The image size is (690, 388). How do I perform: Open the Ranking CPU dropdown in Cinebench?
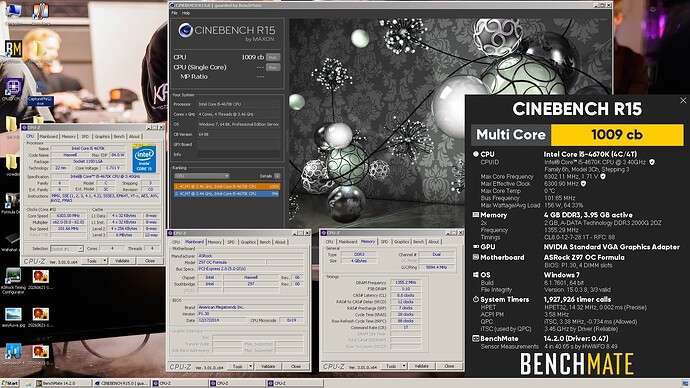(202, 176)
